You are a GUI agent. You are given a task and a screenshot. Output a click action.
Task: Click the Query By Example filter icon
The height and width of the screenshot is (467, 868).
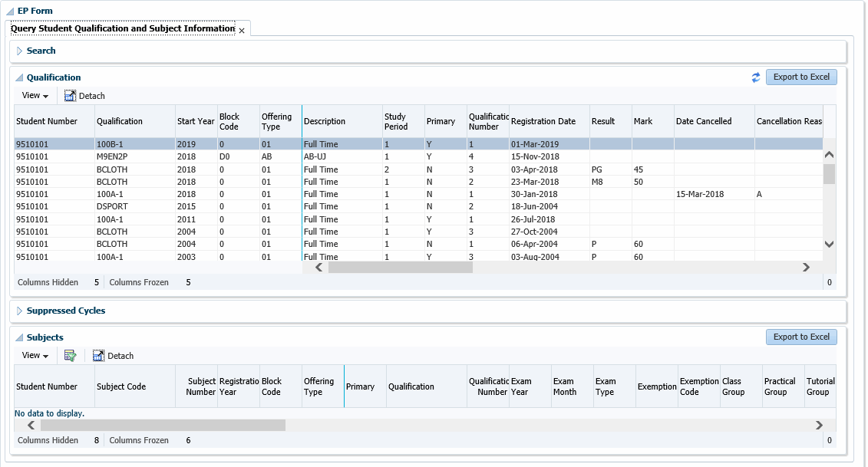click(x=71, y=356)
